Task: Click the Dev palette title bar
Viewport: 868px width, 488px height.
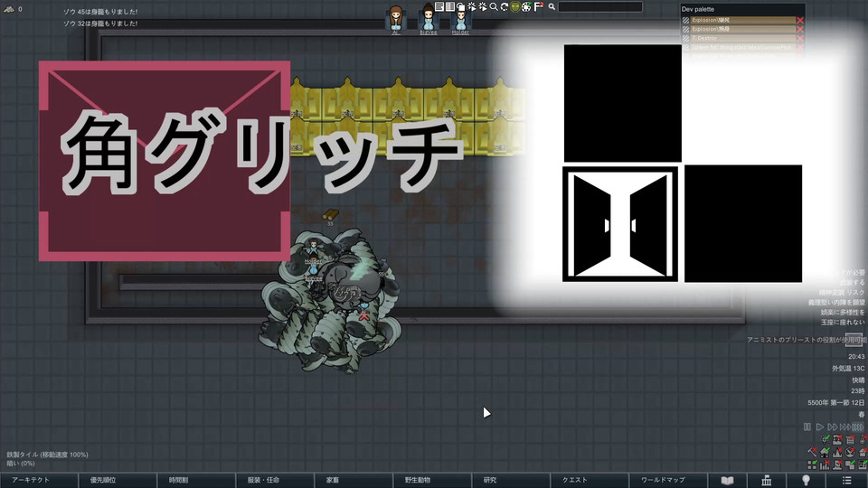Action: point(741,9)
